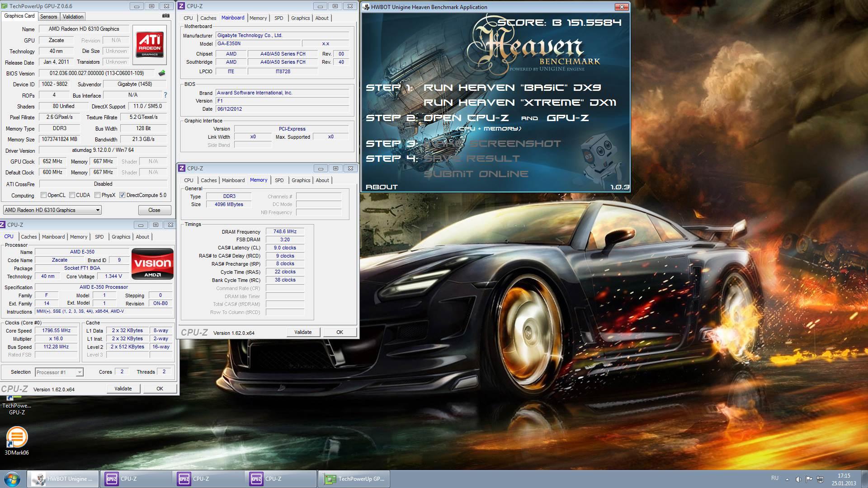Screen dimensions: 868x488
Task: Click action center flag tray icon
Action: 809,479
